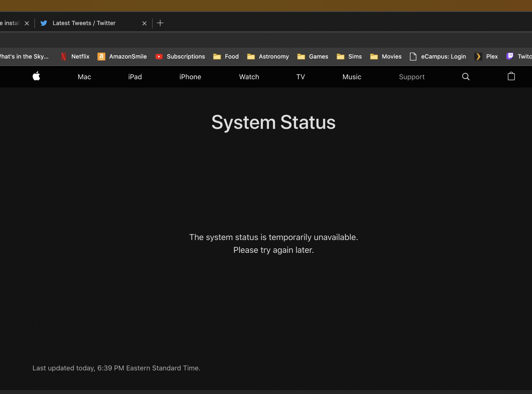Select the Watch navigation link
The image size is (532, 394).
pos(249,77)
